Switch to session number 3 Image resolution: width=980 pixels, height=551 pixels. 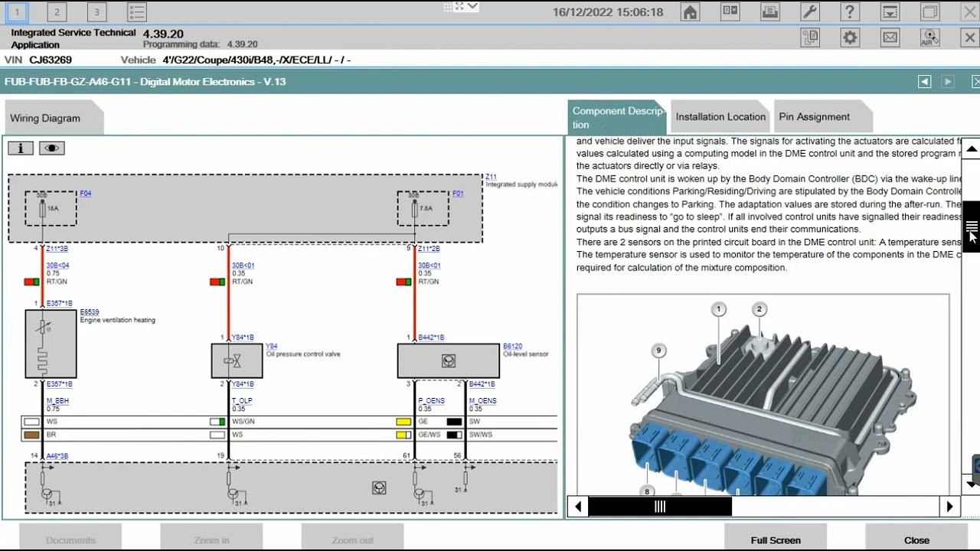(x=96, y=12)
